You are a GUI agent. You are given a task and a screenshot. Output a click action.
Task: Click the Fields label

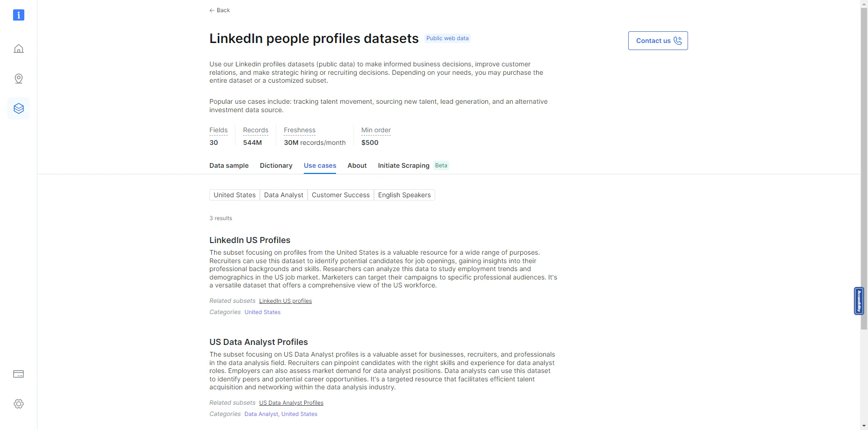(218, 130)
